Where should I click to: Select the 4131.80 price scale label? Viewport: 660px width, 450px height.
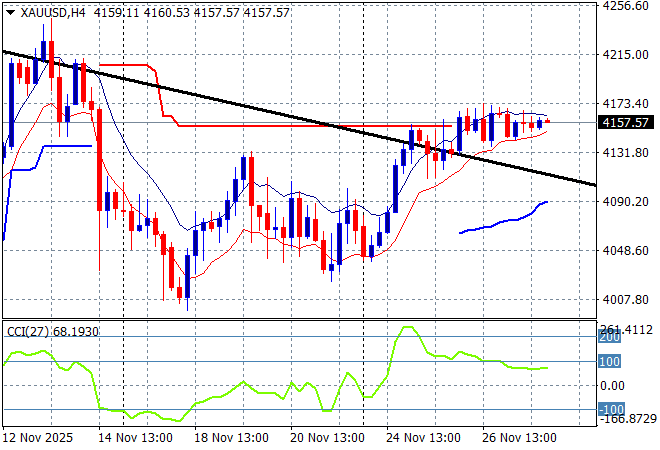pyautogui.click(x=625, y=152)
